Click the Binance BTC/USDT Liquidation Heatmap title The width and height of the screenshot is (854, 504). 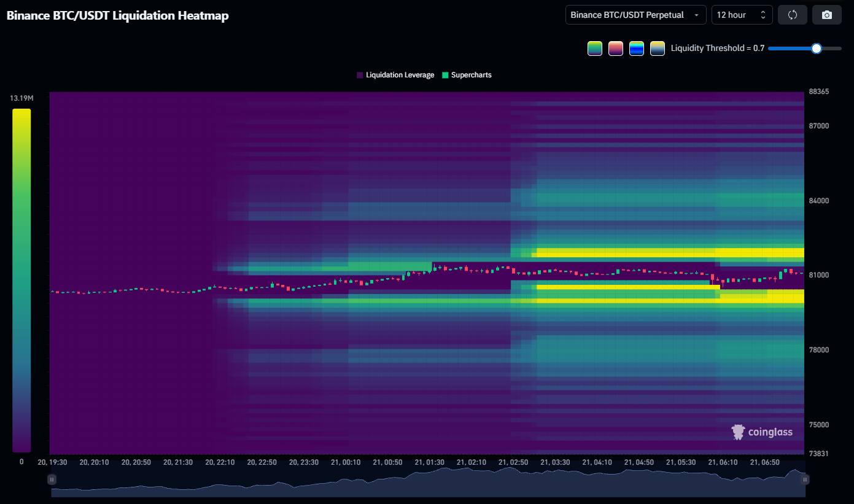(117, 16)
